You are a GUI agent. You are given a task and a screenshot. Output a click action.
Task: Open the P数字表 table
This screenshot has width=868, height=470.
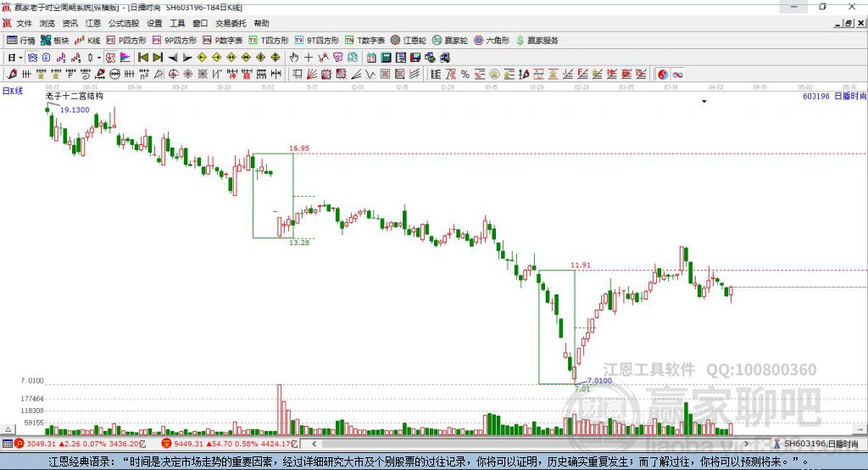point(223,41)
